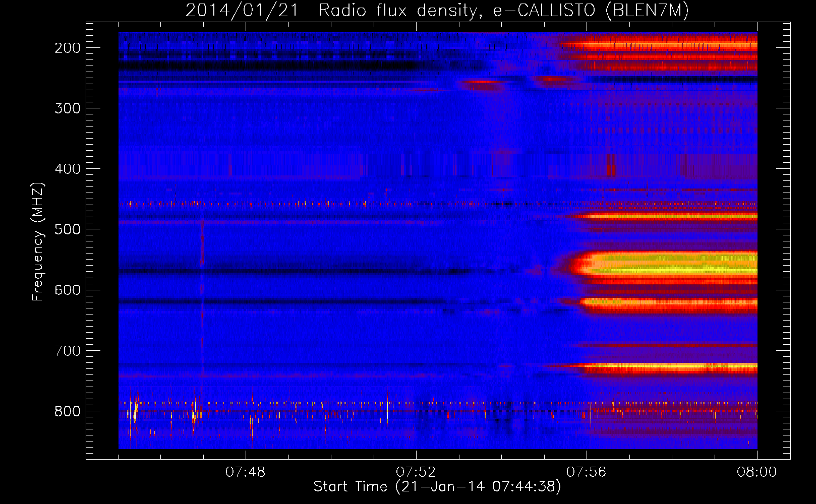The width and height of the screenshot is (816, 504).
Task: Click the 800 frequency tick label
Action: [x=68, y=411]
